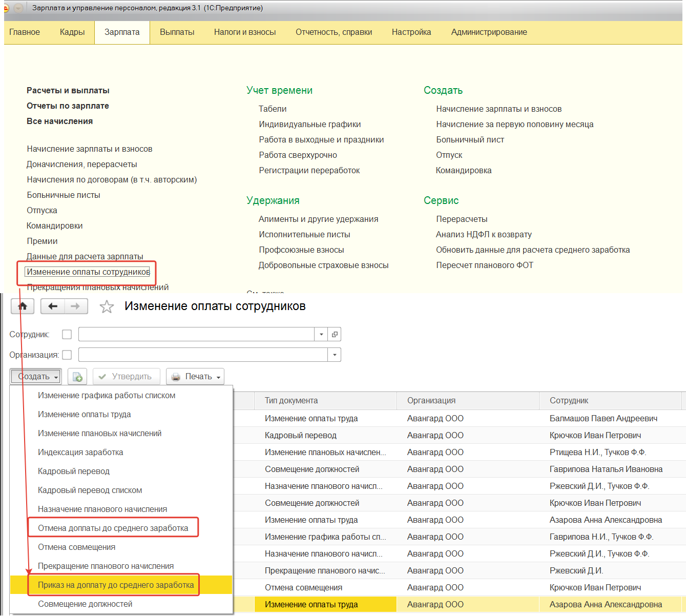Switch to the Выплаты section tab
The height and width of the screenshot is (616, 686).
pyautogui.click(x=177, y=32)
